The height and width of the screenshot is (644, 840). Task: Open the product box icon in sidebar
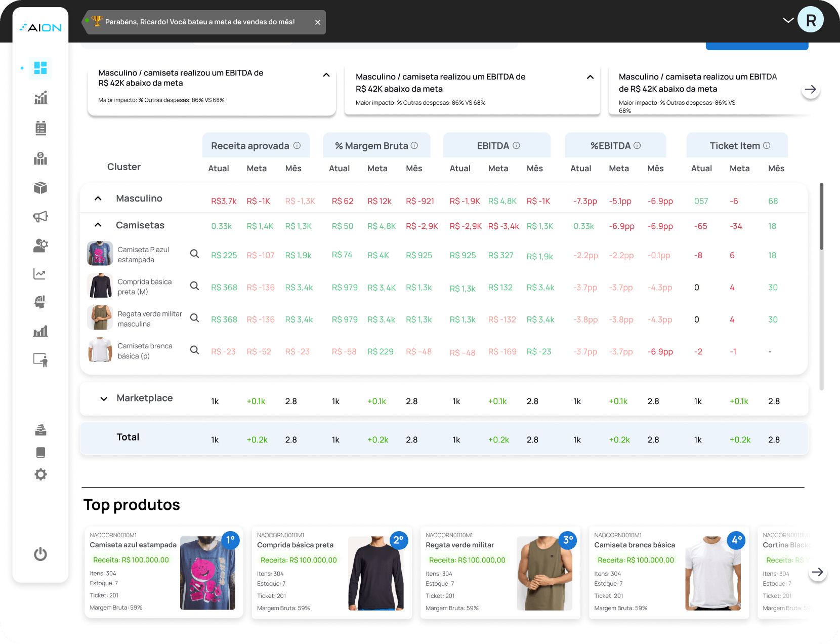click(40, 188)
